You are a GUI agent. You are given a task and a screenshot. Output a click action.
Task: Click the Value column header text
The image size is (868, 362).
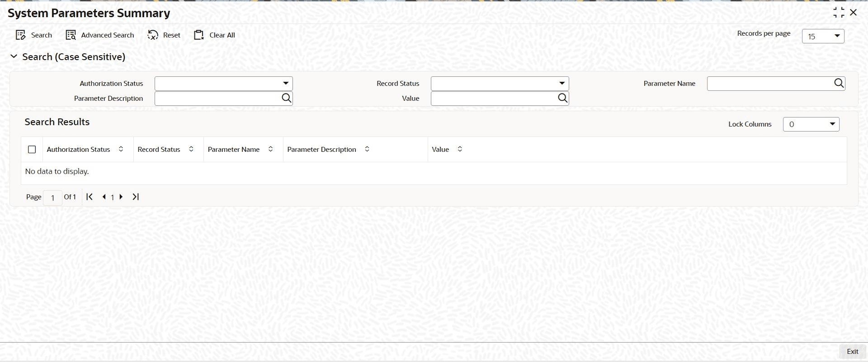click(440, 150)
